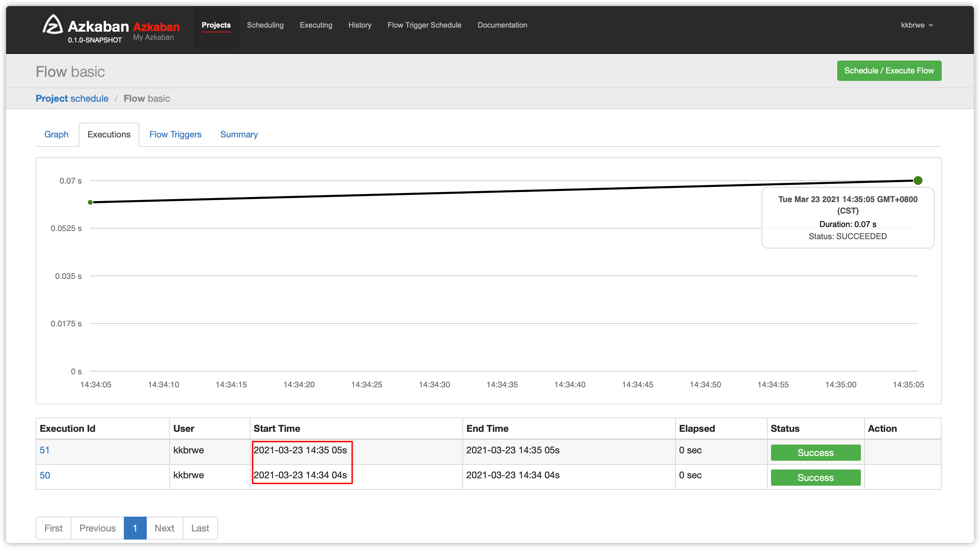
Task: Switch to the Graph tab
Action: (56, 134)
